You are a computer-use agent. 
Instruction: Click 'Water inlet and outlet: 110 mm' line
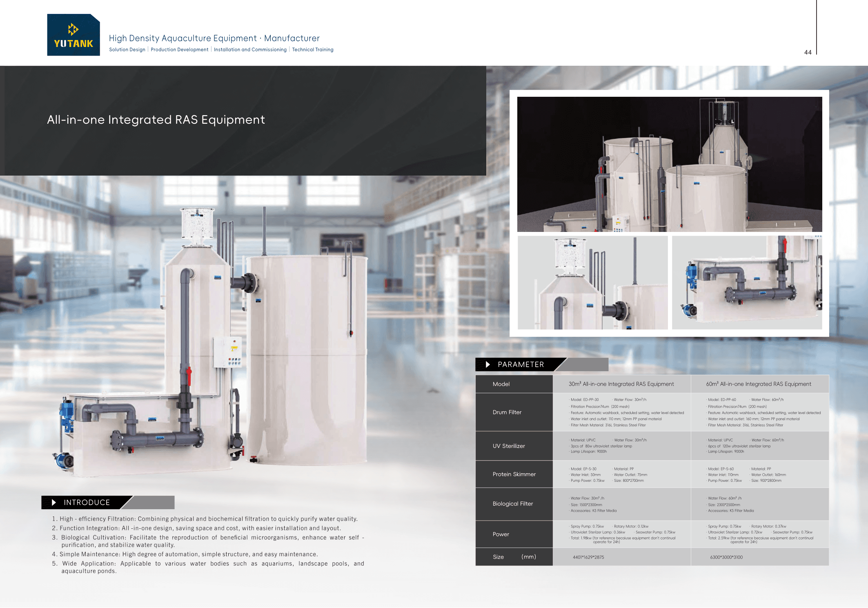[616, 419]
